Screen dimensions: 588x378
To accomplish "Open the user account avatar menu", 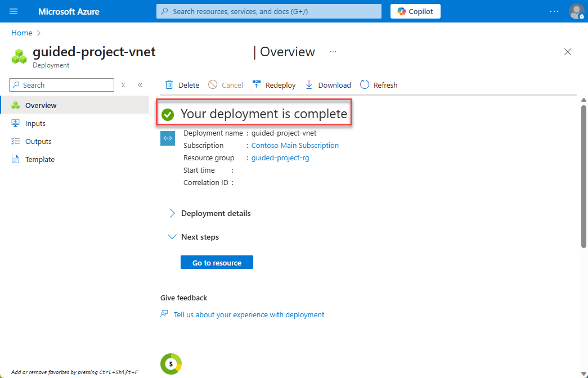I will pos(576,11).
